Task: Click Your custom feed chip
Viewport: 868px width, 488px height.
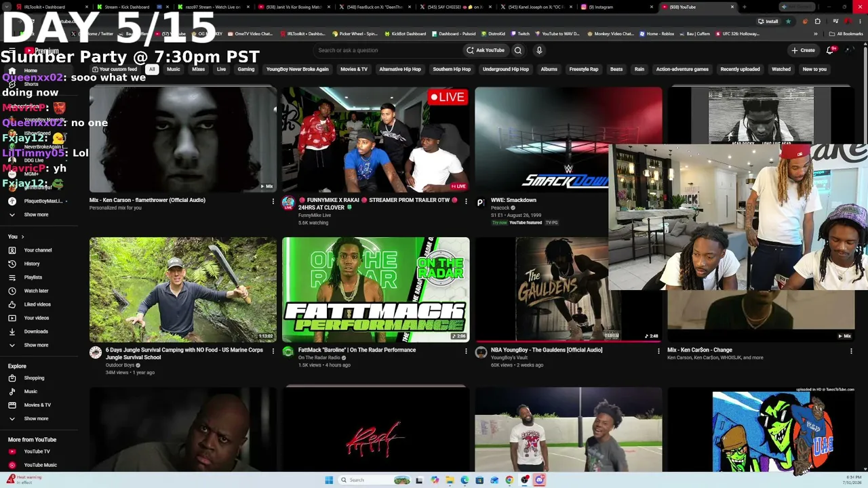Action: point(115,69)
